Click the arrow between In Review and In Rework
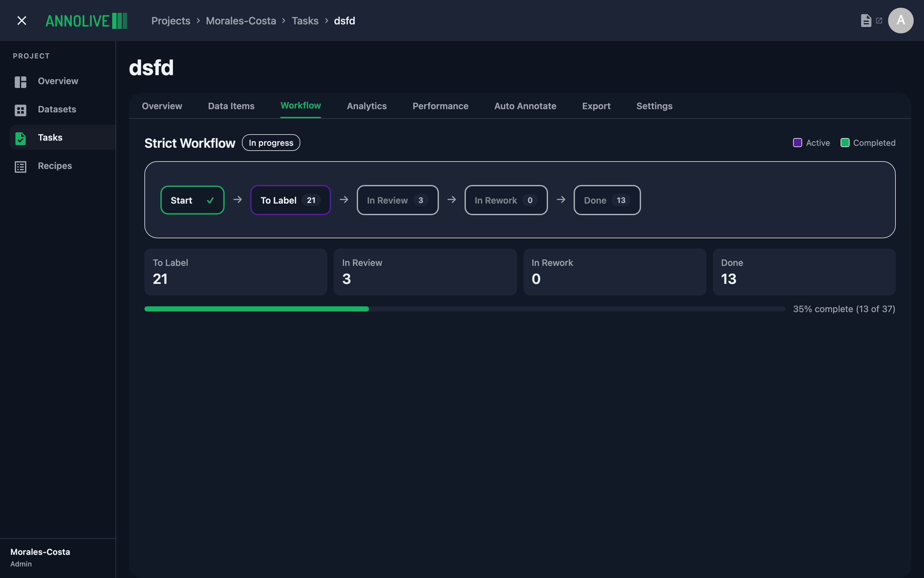The image size is (924, 578). (x=452, y=199)
